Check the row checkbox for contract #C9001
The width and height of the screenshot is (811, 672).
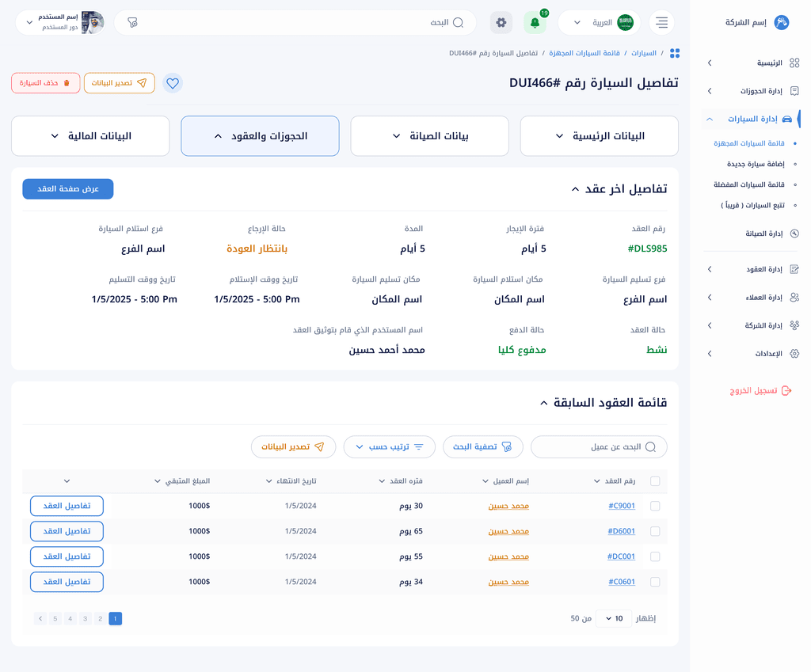click(655, 506)
